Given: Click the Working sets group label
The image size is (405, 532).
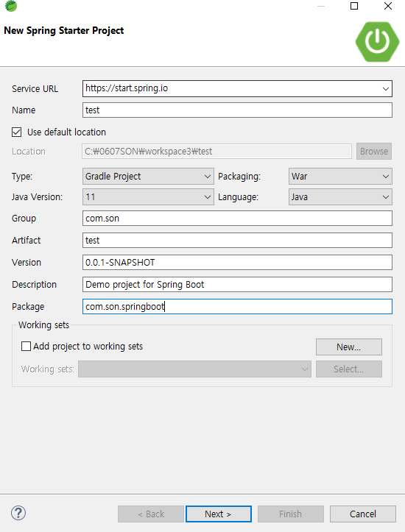Looking at the screenshot, I should coord(43,325).
